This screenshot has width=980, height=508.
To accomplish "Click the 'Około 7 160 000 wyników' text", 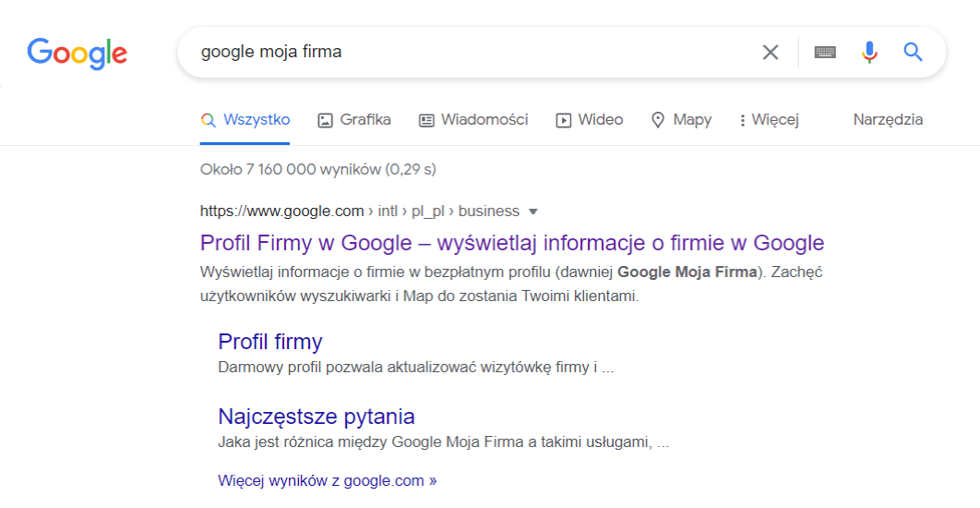I will coord(318,170).
